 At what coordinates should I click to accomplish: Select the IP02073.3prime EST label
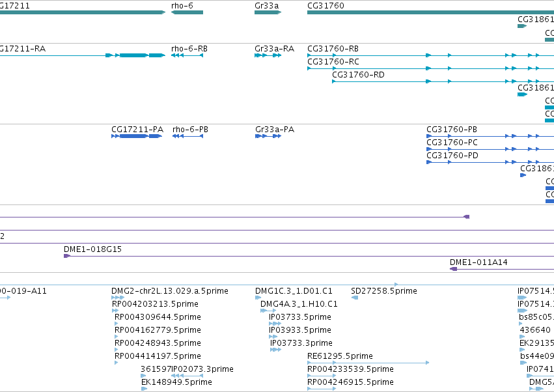tap(202, 370)
